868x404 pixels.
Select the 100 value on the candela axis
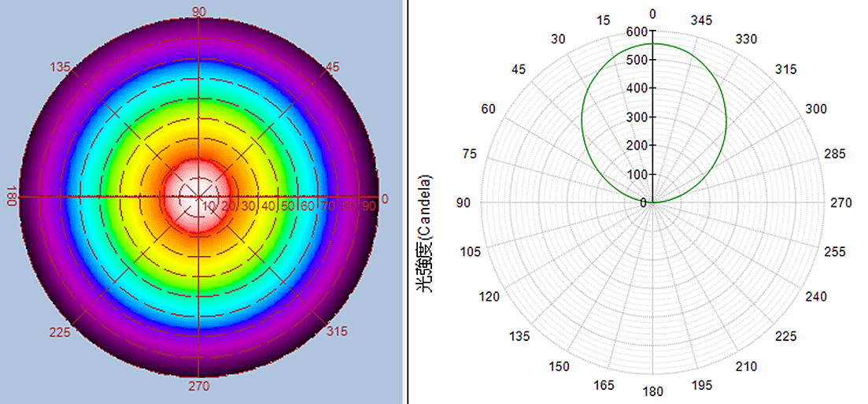(x=637, y=174)
